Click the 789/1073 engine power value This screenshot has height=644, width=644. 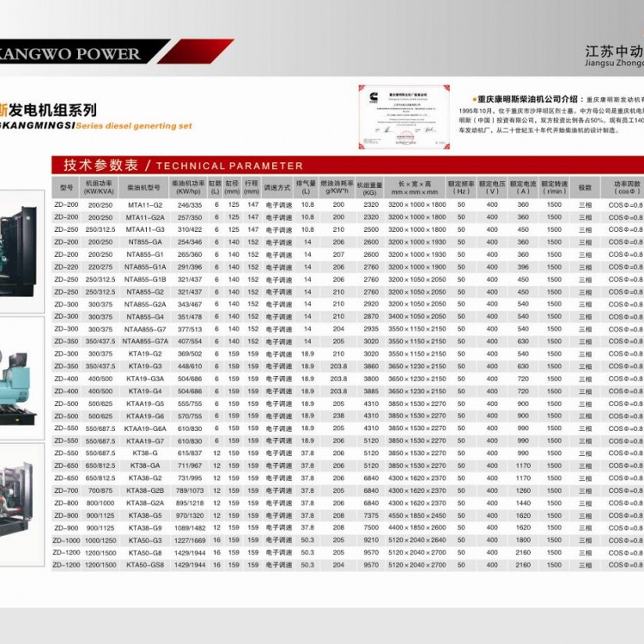pos(190,491)
